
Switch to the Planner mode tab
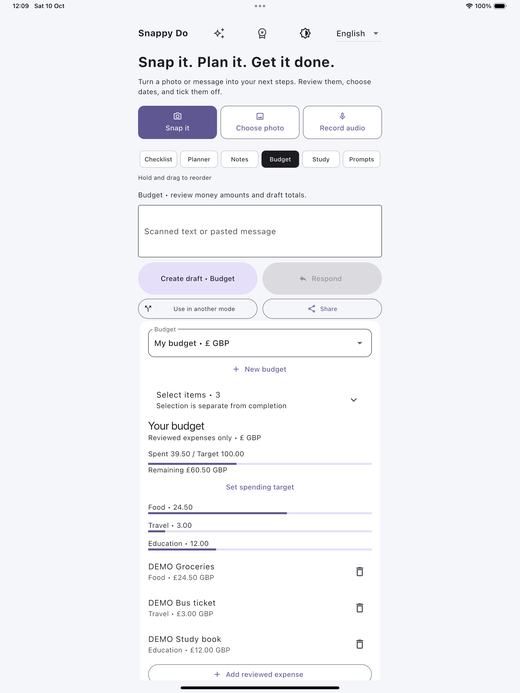click(199, 159)
